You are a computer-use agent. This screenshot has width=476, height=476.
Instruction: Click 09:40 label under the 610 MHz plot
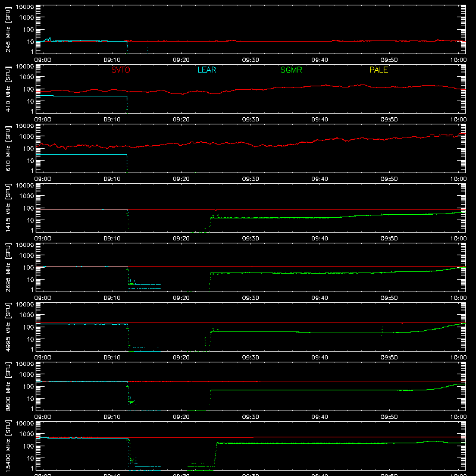(320, 179)
